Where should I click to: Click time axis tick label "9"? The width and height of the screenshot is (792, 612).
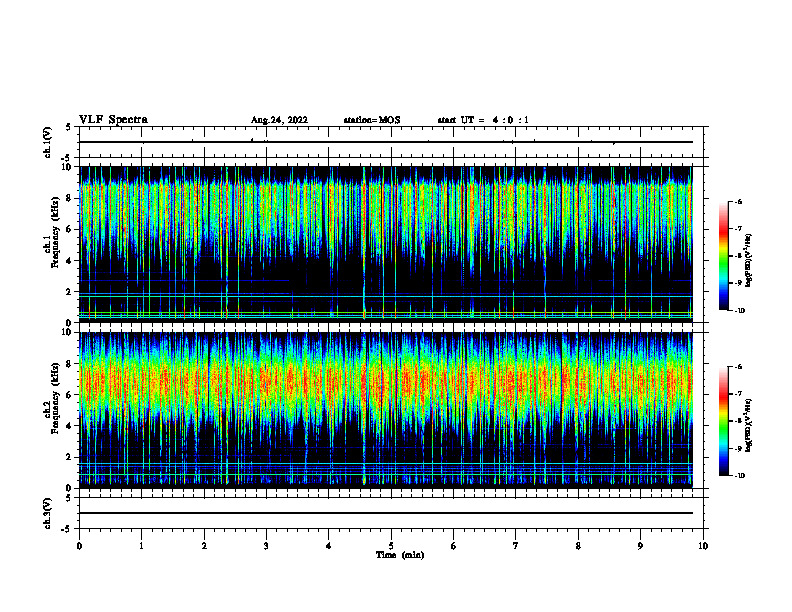[640, 546]
